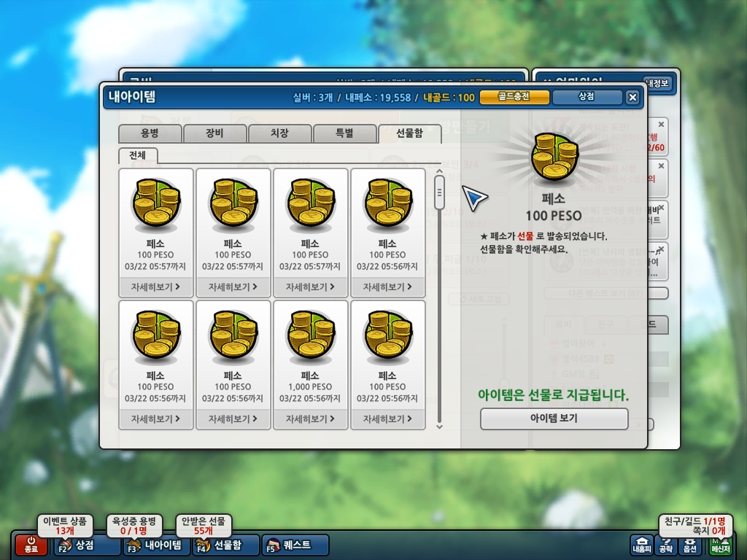Open the 퀘스트 quest menu
This screenshot has width=747, height=560.
295,545
